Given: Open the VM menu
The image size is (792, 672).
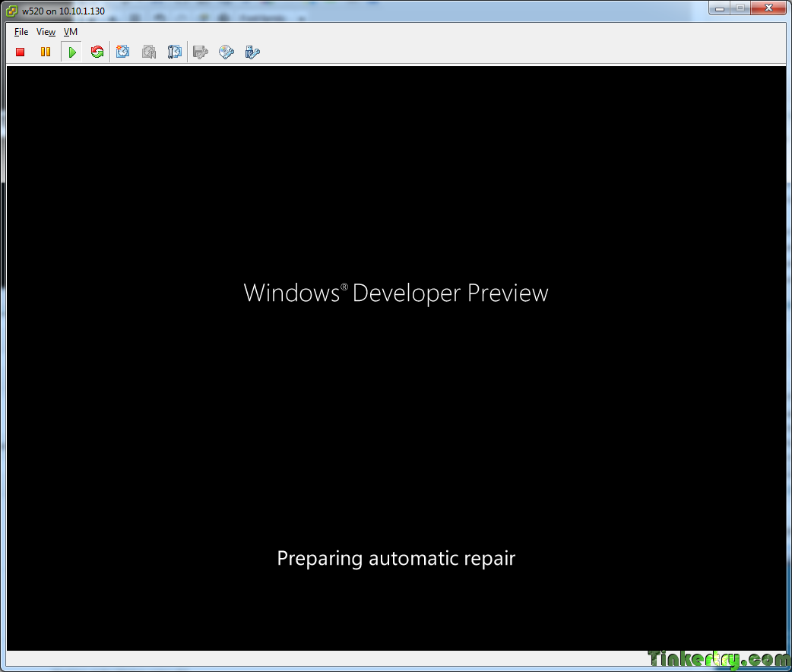Looking at the screenshot, I should pyautogui.click(x=71, y=32).
